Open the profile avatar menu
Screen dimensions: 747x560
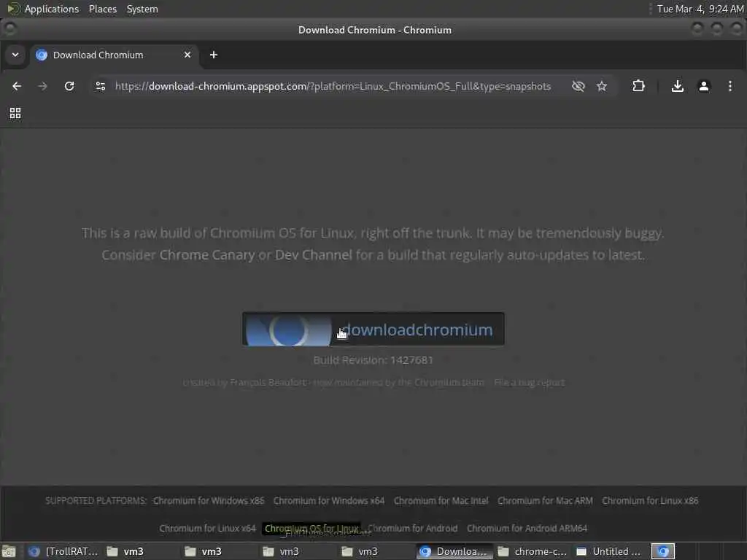704,86
